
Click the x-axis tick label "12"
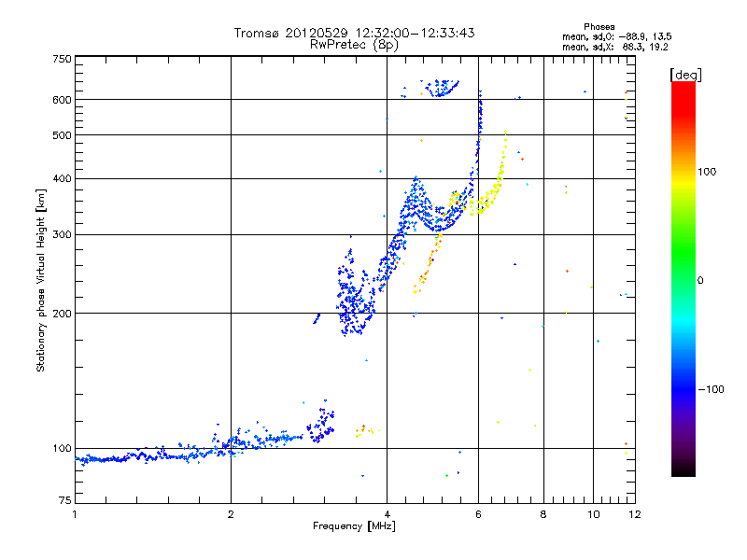pos(635,514)
